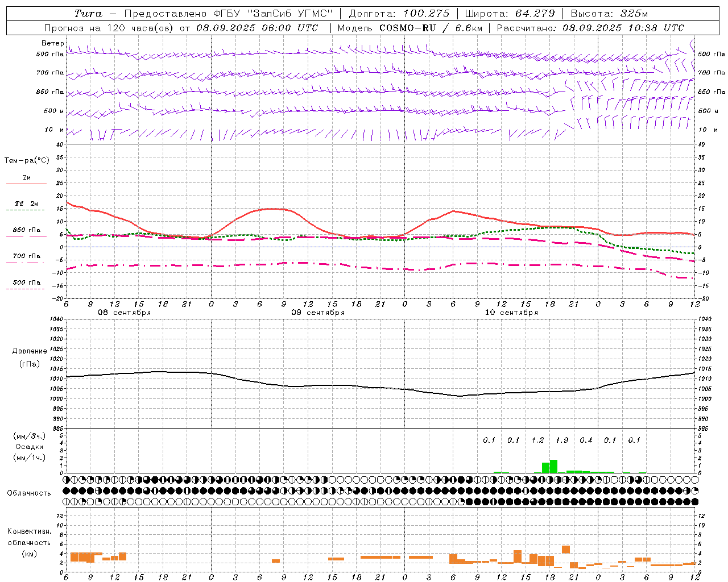Click the Давление pressure panel label
Screen dimensions: 728x582
(x=30, y=351)
